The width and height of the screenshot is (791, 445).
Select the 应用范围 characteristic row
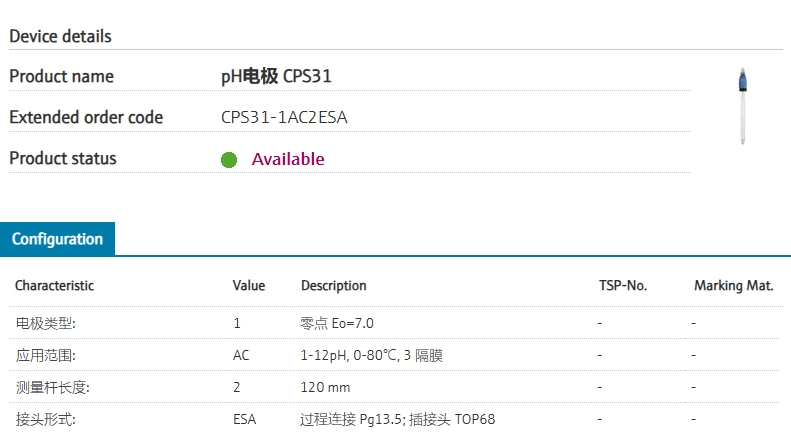pyautogui.click(x=45, y=355)
